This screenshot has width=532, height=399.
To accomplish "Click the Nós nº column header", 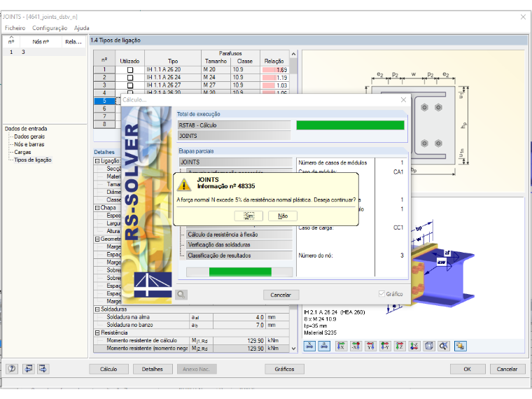I will (x=41, y=42).
